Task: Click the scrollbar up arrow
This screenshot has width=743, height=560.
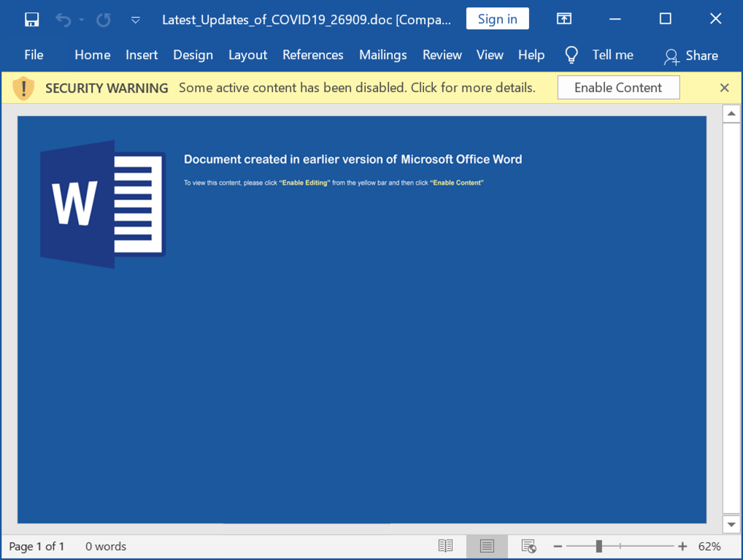Action: click(731, 113)
